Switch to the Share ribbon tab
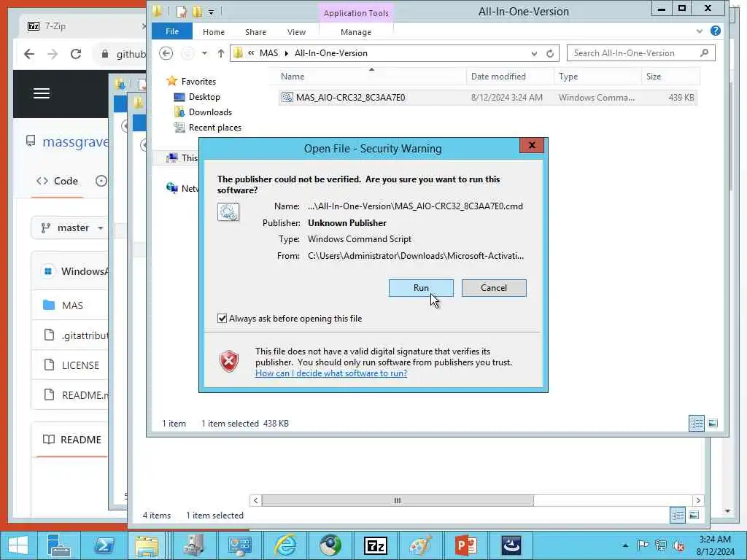The width and height of the screenshot is (747, 560). click(x=255, y=32)
